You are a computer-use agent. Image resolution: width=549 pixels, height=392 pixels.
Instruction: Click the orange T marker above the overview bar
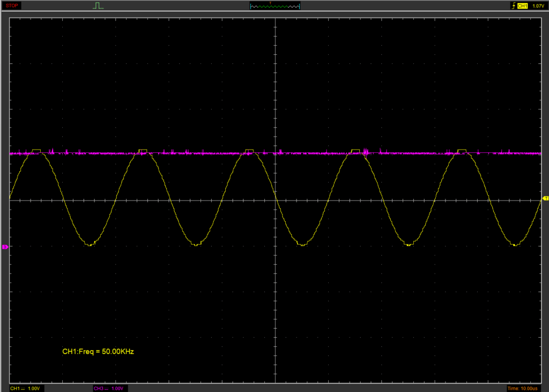pos(270,3)
